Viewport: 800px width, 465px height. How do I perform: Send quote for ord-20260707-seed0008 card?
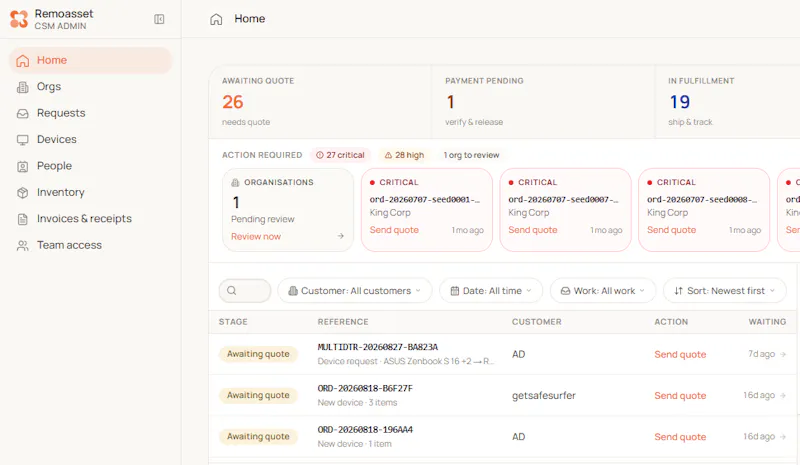[671, 230]
